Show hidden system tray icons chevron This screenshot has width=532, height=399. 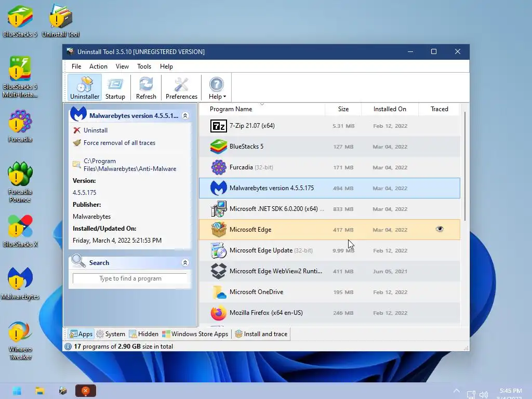(457, 391)
